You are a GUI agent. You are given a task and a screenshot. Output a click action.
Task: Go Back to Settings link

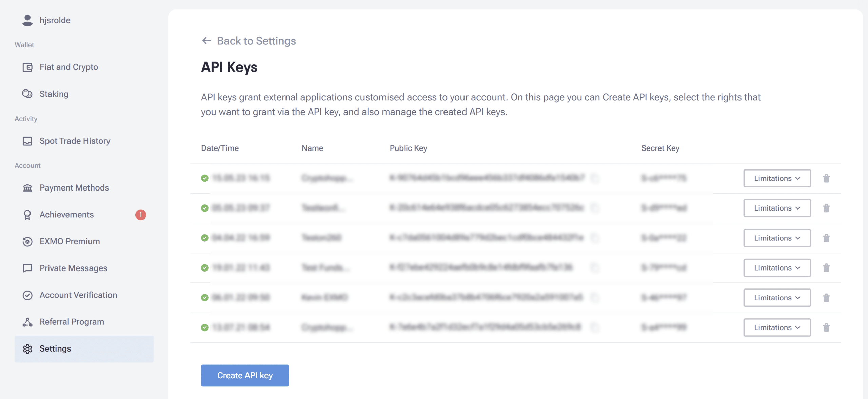(256, 41)
